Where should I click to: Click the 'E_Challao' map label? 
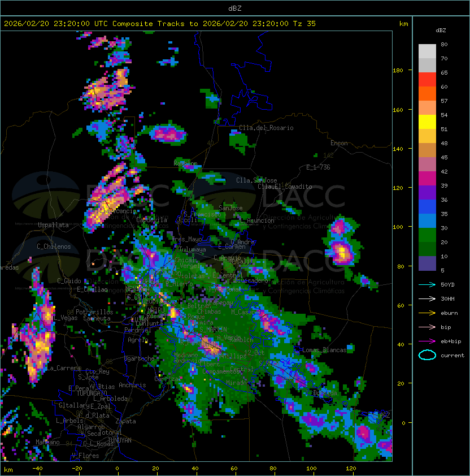tap(92, 289)
